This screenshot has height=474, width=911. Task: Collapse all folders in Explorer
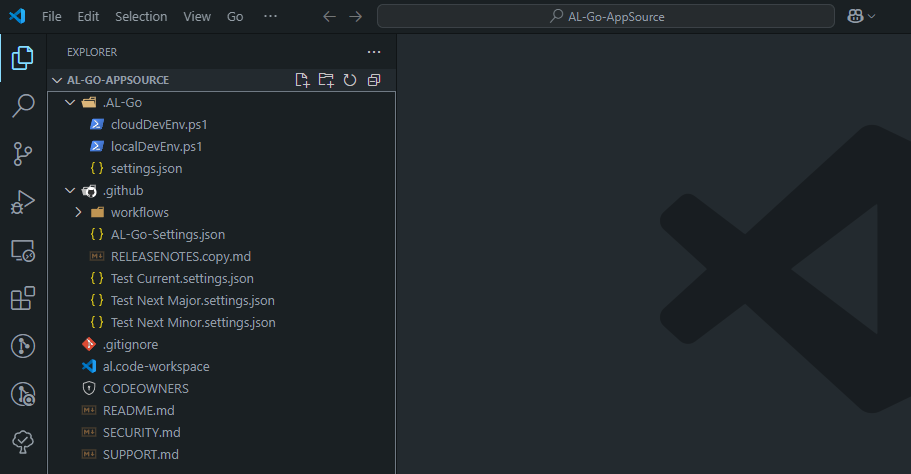(x=374, y=80)
